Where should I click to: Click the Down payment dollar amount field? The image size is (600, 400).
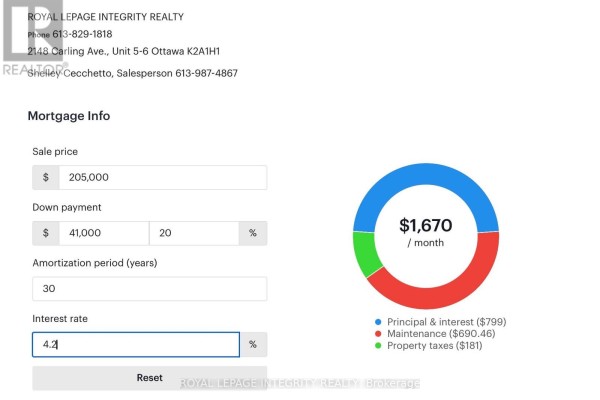click(104, 233)
